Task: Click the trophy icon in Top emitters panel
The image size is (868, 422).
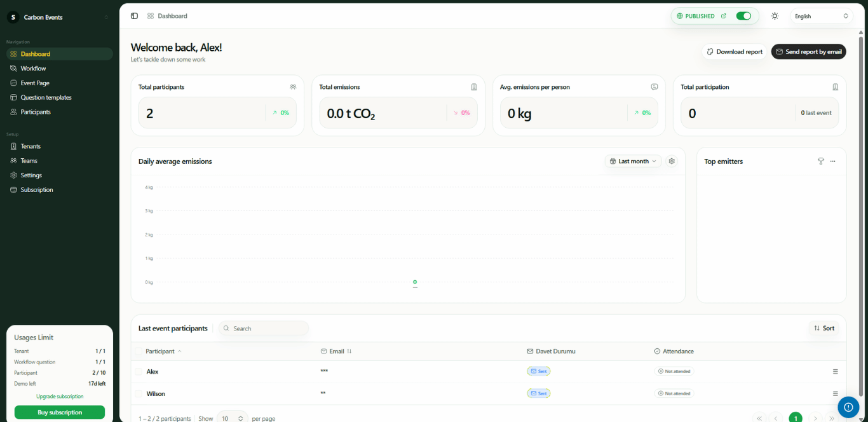Action: tap(820, 161)
